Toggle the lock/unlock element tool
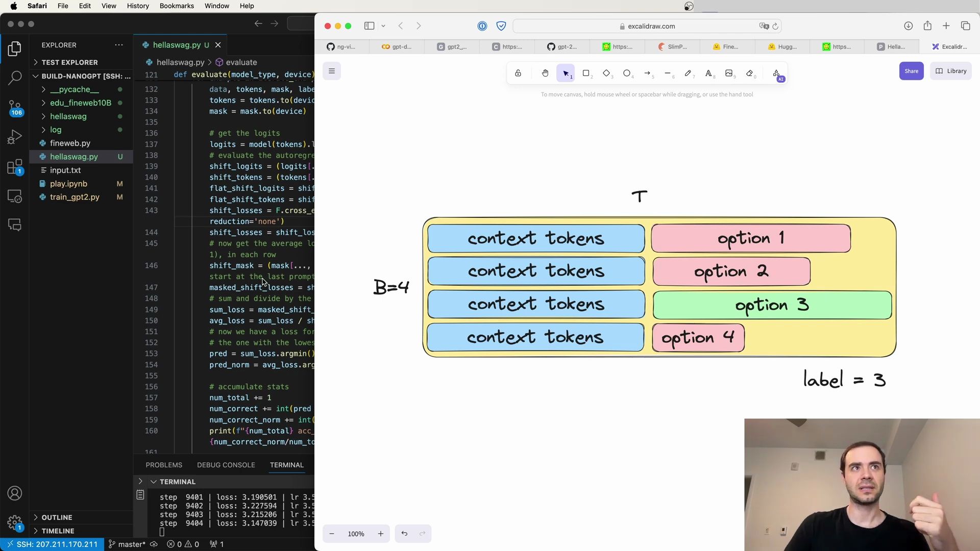The width and height of the screenshot is (980, 551). click(518, 73)
